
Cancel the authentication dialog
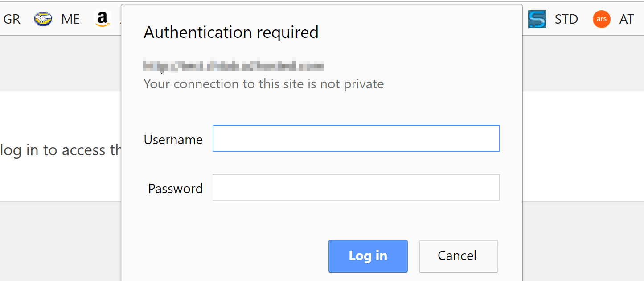tap(458, 256)
